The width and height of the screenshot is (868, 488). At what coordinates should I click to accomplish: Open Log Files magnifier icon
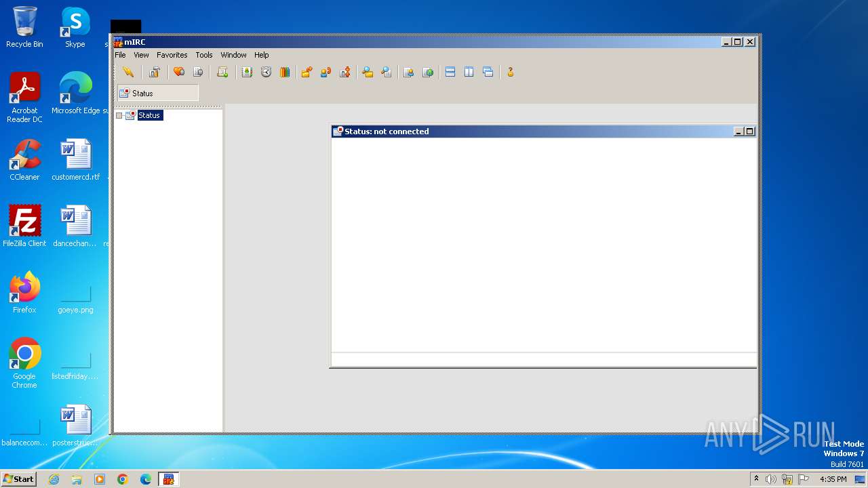click(x=387, y=72)
